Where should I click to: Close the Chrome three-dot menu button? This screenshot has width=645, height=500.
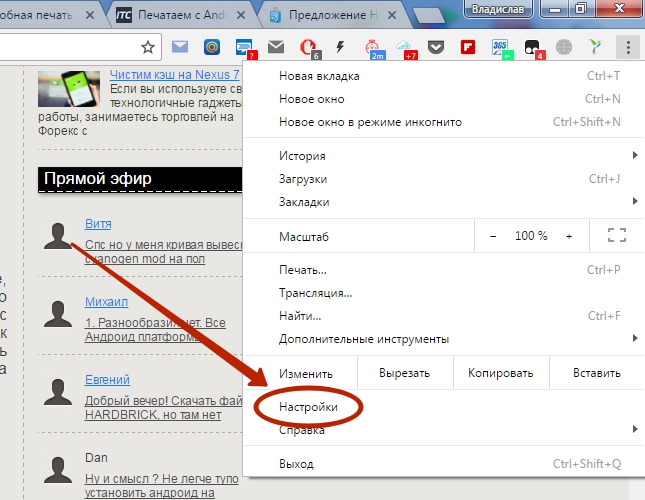(628, 47)
